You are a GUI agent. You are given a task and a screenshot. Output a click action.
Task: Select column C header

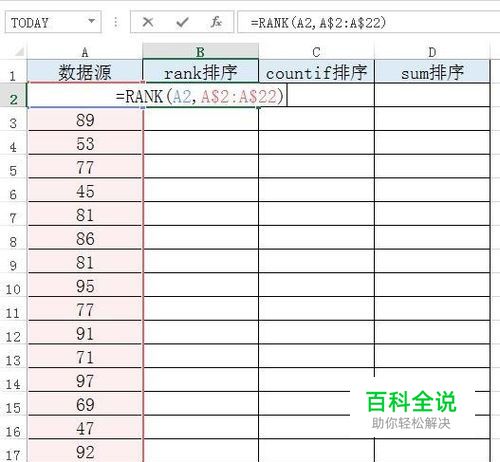pyautogui.click(x=316, y=52)
